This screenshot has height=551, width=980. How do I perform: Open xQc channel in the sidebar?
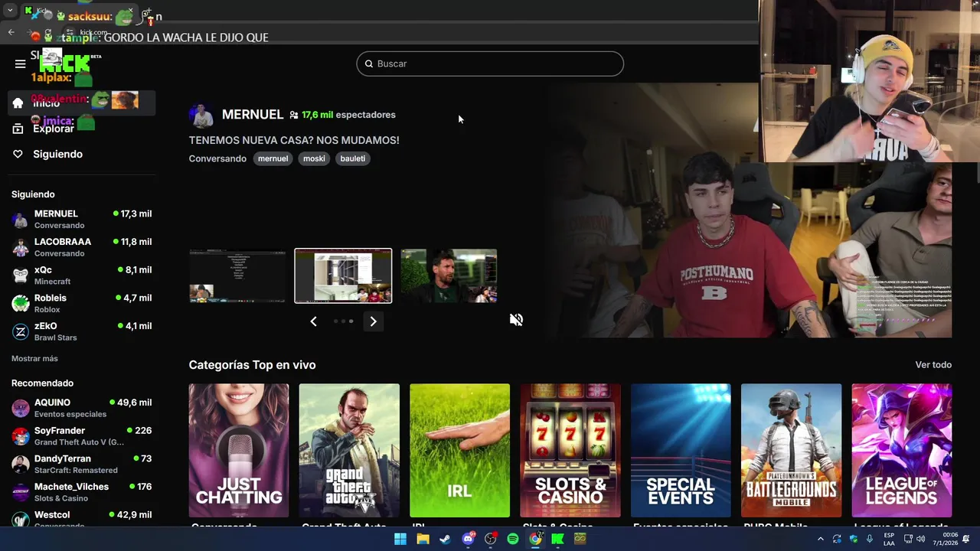tap(81, 275)
